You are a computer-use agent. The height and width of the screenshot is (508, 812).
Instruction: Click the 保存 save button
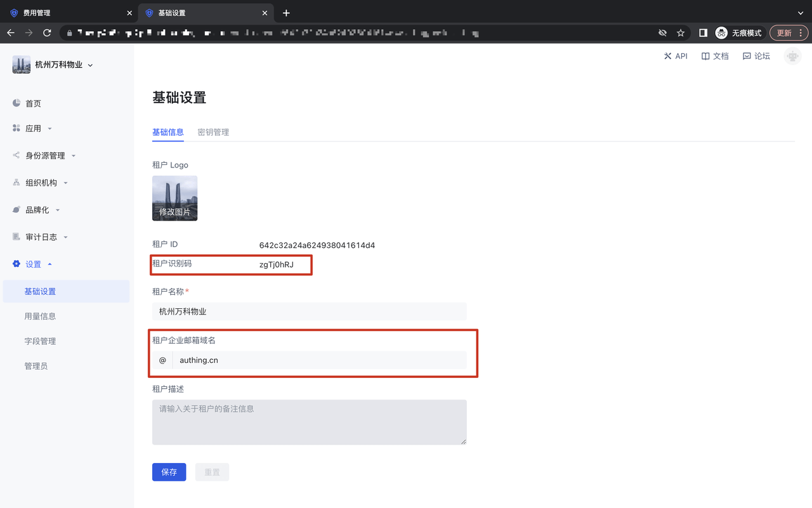click(169, 472)
